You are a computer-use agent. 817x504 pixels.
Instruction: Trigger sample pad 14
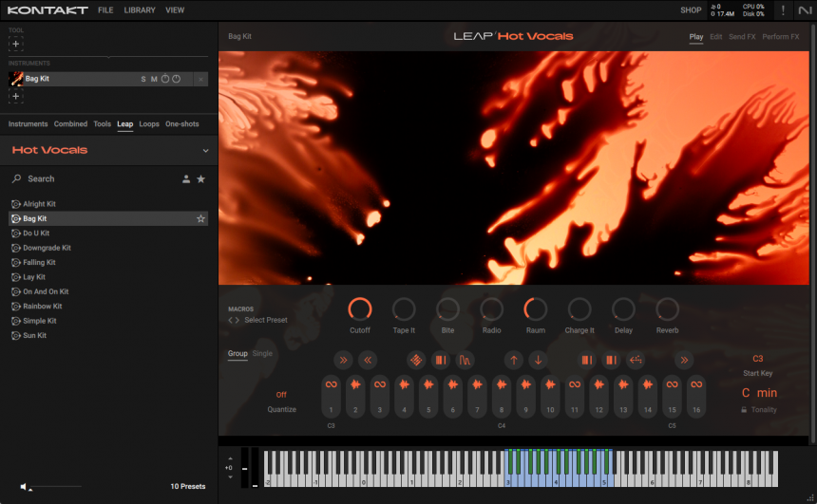(648, 396)
